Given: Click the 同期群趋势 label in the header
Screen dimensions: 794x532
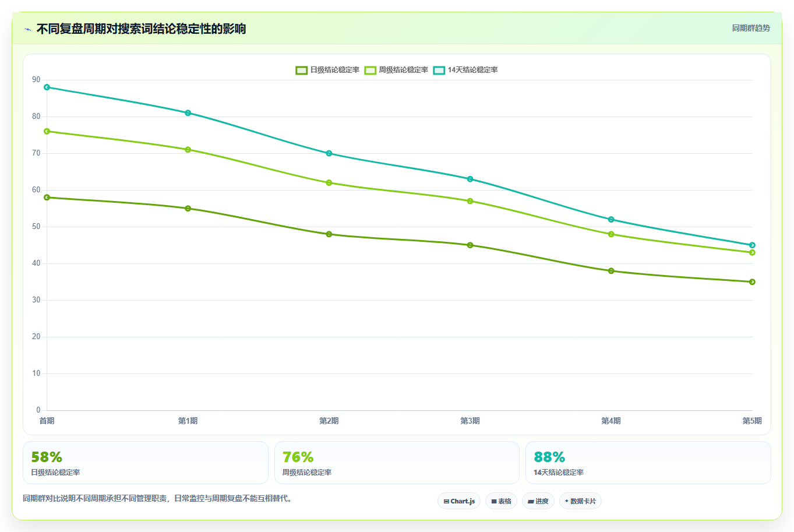Looking at the screenshot, I should coord(751,28).
